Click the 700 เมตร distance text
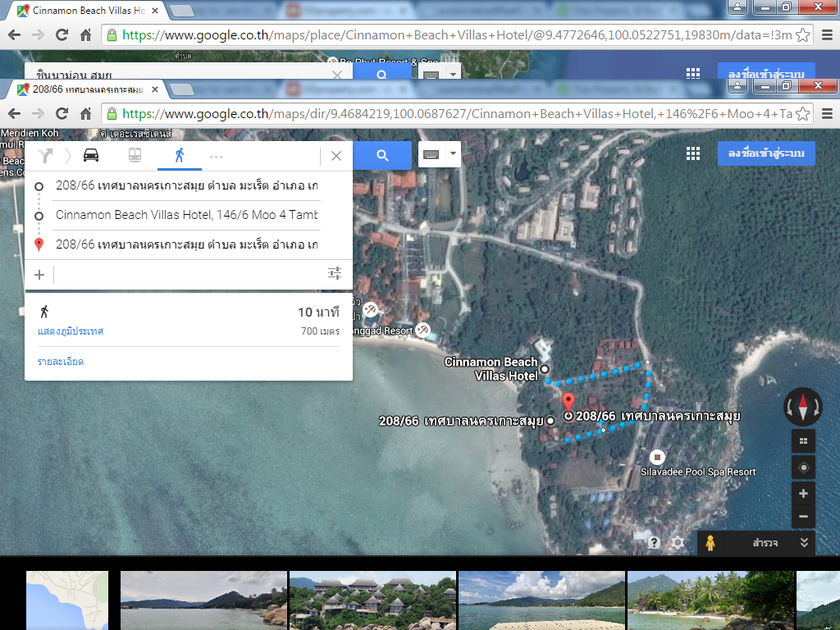 pyautogui.click(x=321, y=331)
